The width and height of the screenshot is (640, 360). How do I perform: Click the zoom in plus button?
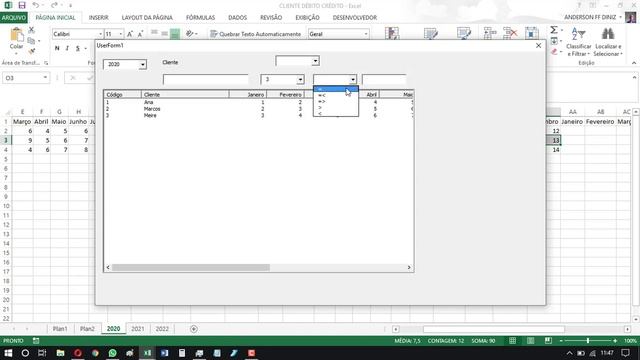point(615,341)
